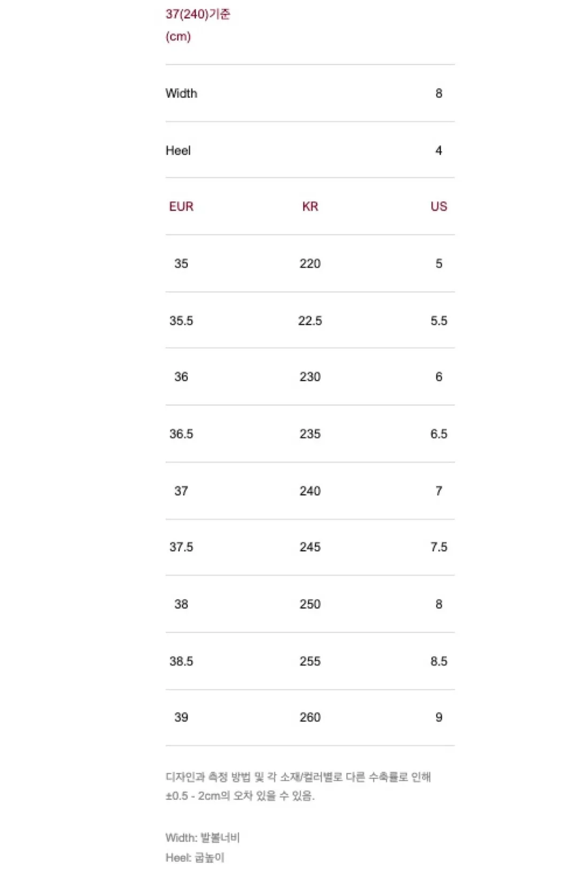Click EUR size 35.5 cell

181,321
